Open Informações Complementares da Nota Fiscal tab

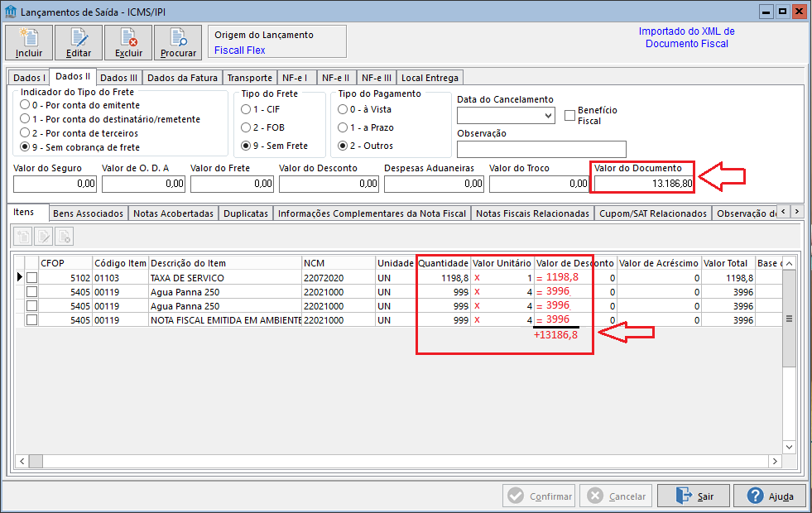point(372,213)
